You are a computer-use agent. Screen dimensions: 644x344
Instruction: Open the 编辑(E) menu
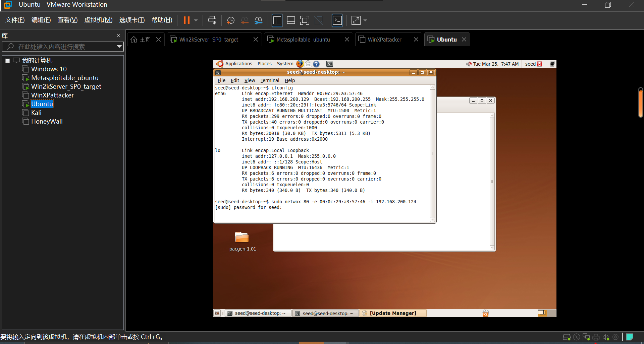tap(41, 20)
